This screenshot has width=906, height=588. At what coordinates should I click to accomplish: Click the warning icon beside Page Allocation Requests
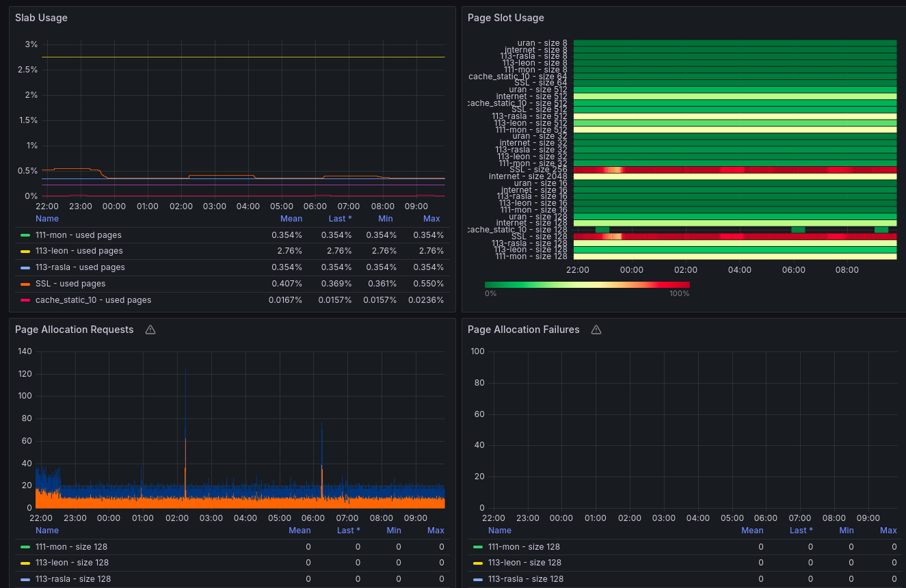pyautogui.click(x=150, y=330)
